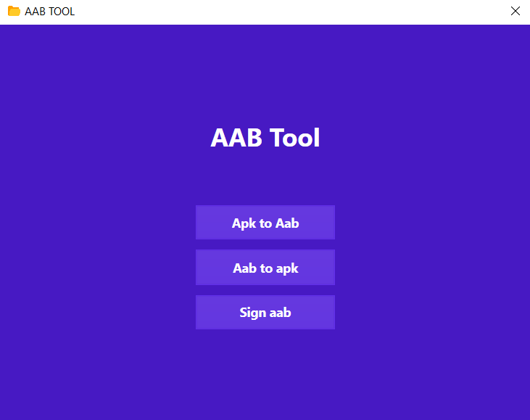Click the Apk to Aab button
Image resolution: width=530 pixels, height=420 pixels.
(x=265, y=223)
